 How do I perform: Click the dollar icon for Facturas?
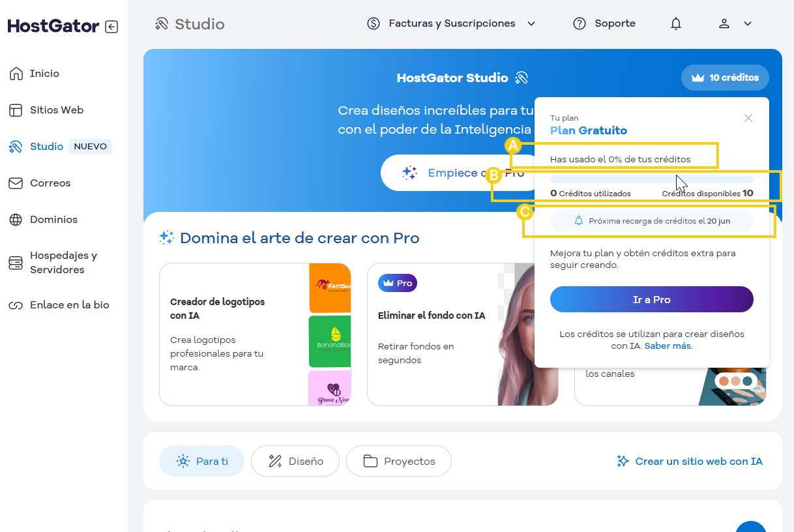point(374,23)
